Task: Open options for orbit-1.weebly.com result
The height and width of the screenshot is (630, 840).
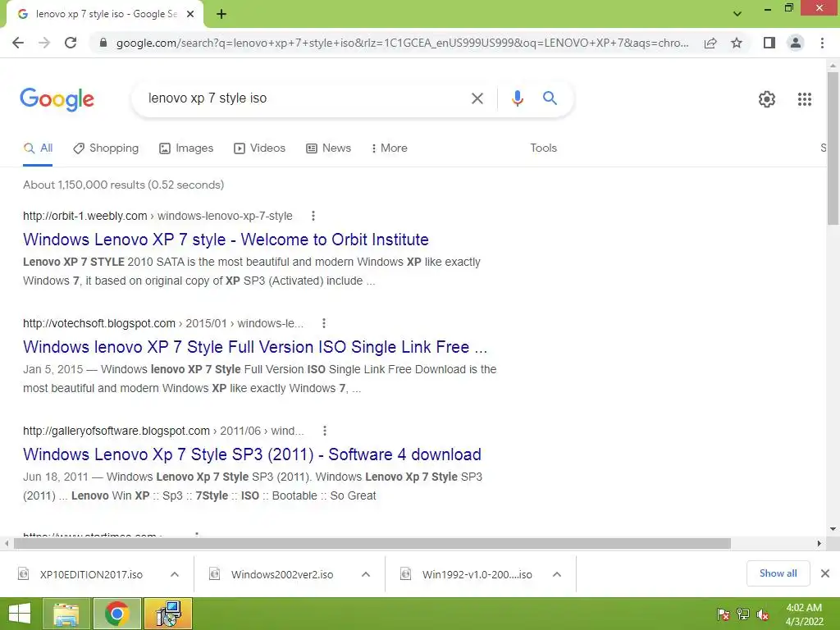Action: [313, 216]
